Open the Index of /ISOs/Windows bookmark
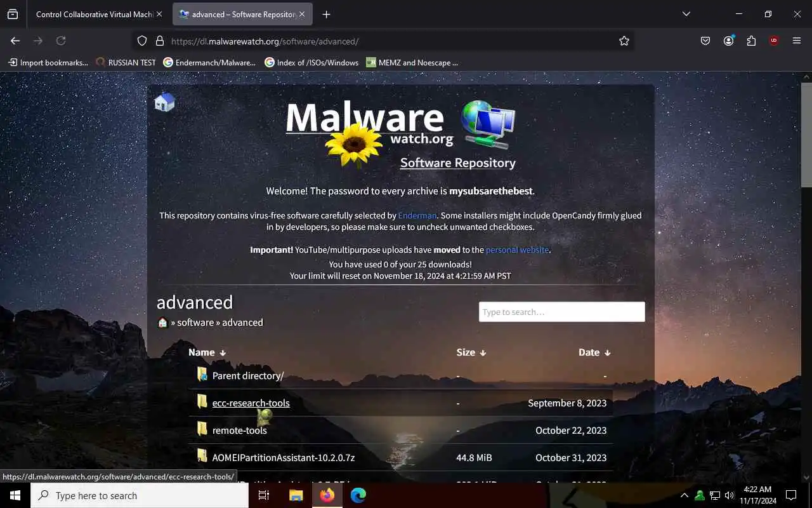812x508 pixels. (311, 62)
